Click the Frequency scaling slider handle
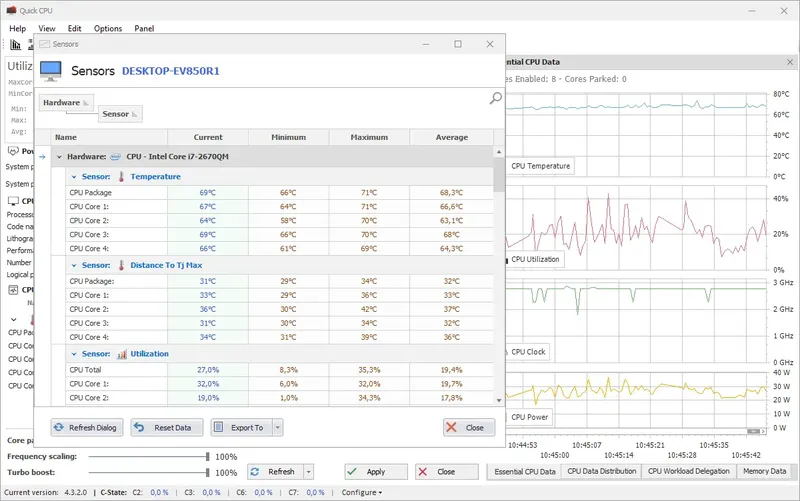This screenshot has width=800, height=501. click(x=207, y=457)
